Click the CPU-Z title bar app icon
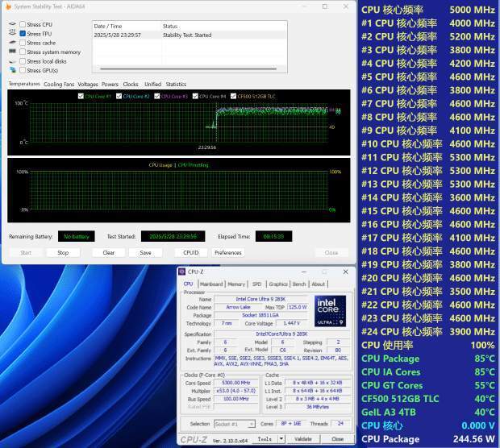Image resolution: width=500 pixels, height=448 pixels. tap(183, 272)
